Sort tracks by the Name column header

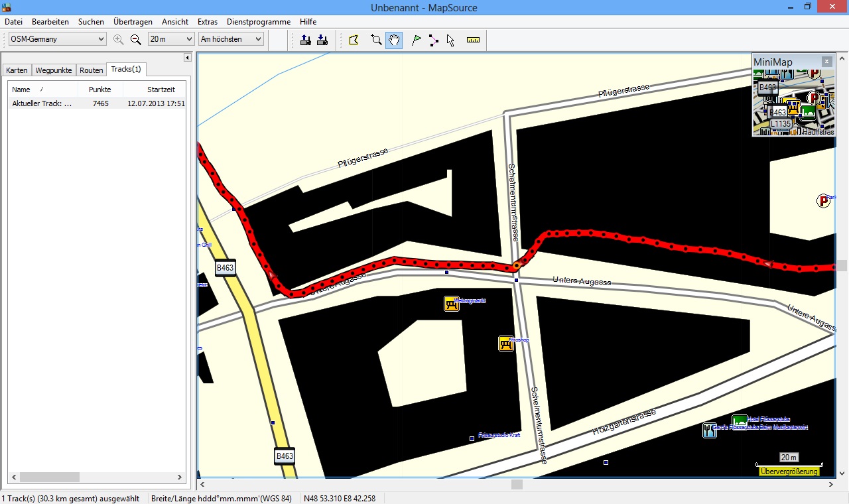coord(42,90)
